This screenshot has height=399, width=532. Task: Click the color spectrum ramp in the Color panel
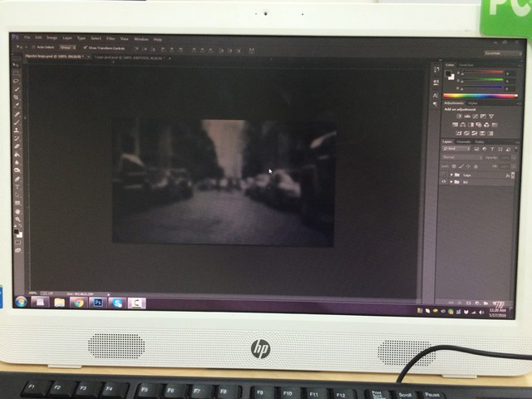click(x=480, y=96)
